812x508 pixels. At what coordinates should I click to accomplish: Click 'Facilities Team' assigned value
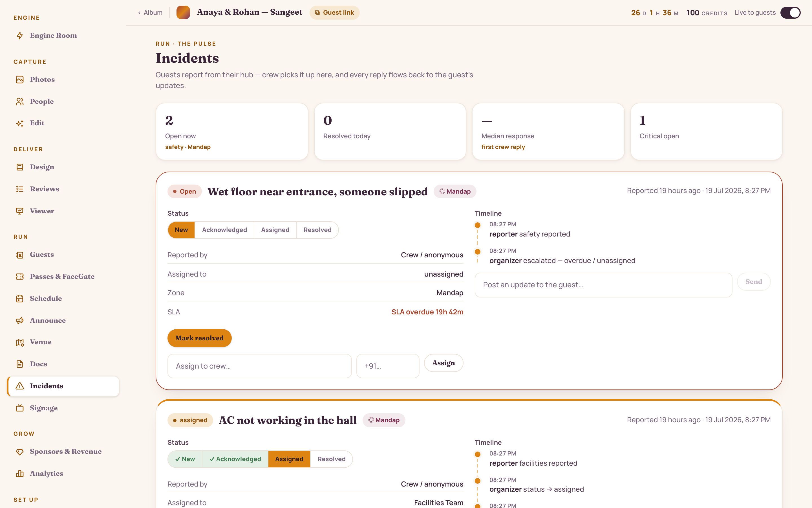pyautogui.click(x=438, y=503)
